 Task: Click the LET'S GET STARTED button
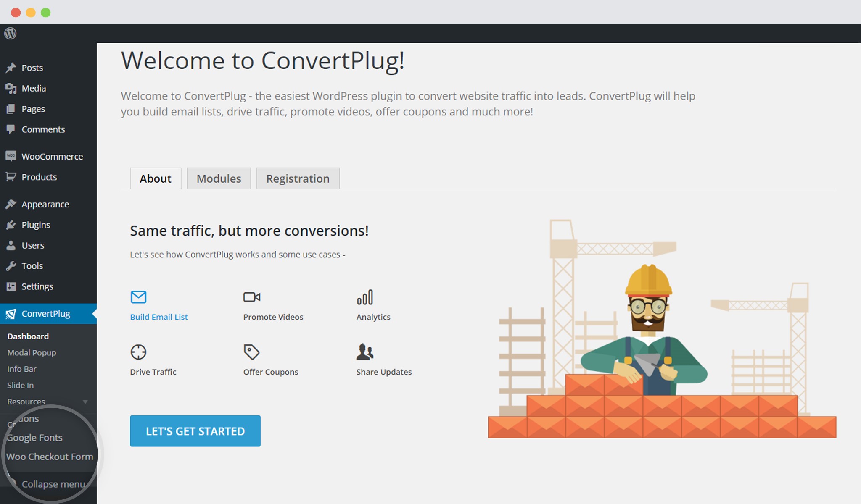(x=196, y=431)
